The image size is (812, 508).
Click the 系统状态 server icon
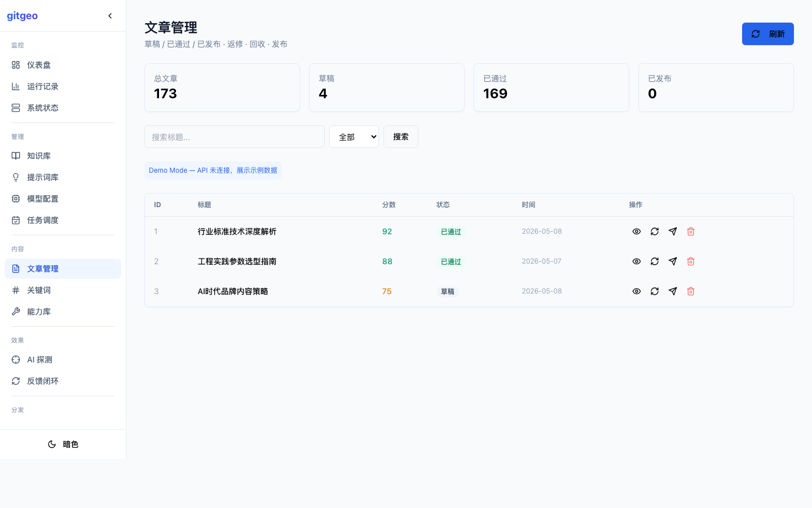click(x=16, y=108)
